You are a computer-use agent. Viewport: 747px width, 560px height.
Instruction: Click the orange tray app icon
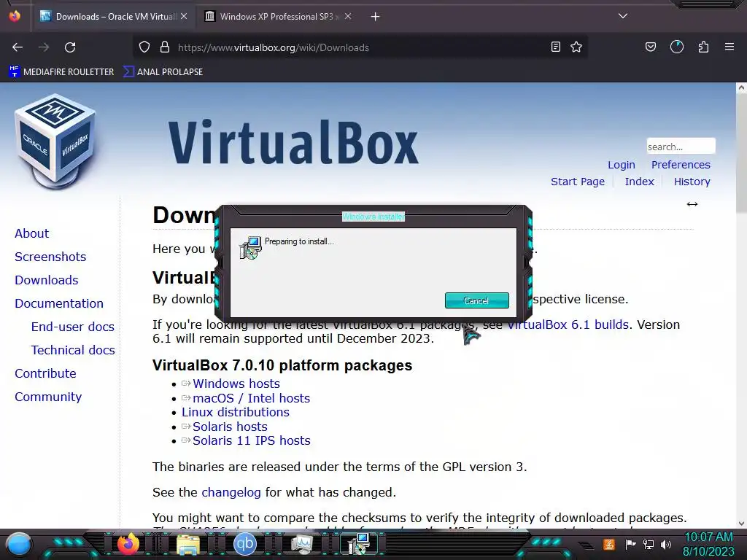click(x=609, y=544)
